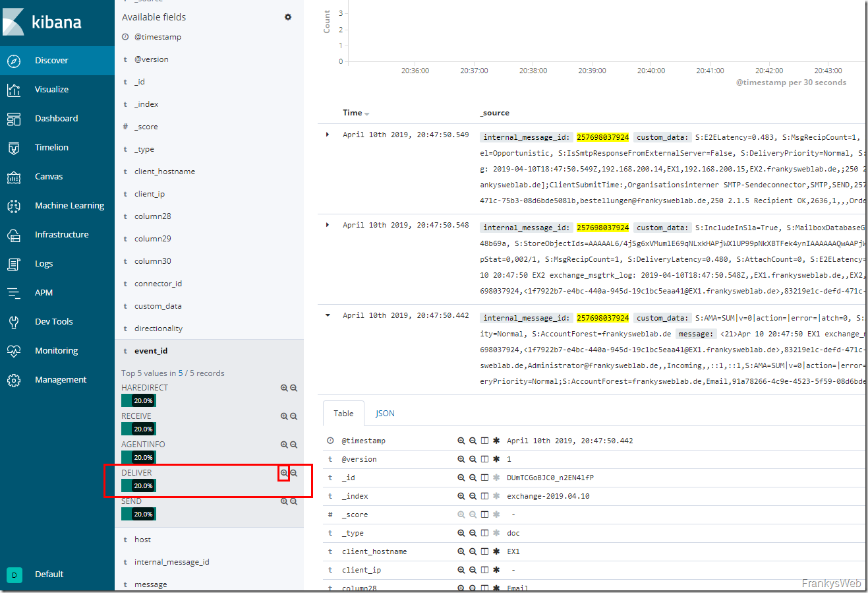Filter for SEND event_id value

tap(284, 501)
